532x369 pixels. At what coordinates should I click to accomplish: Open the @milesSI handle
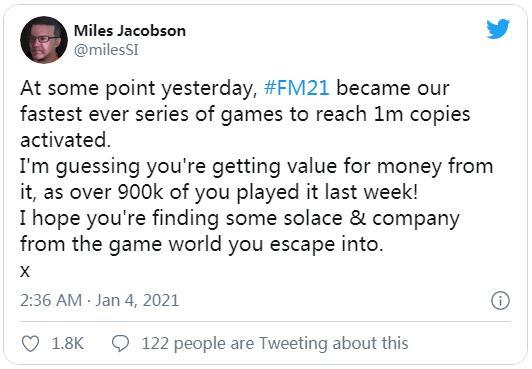106,50
